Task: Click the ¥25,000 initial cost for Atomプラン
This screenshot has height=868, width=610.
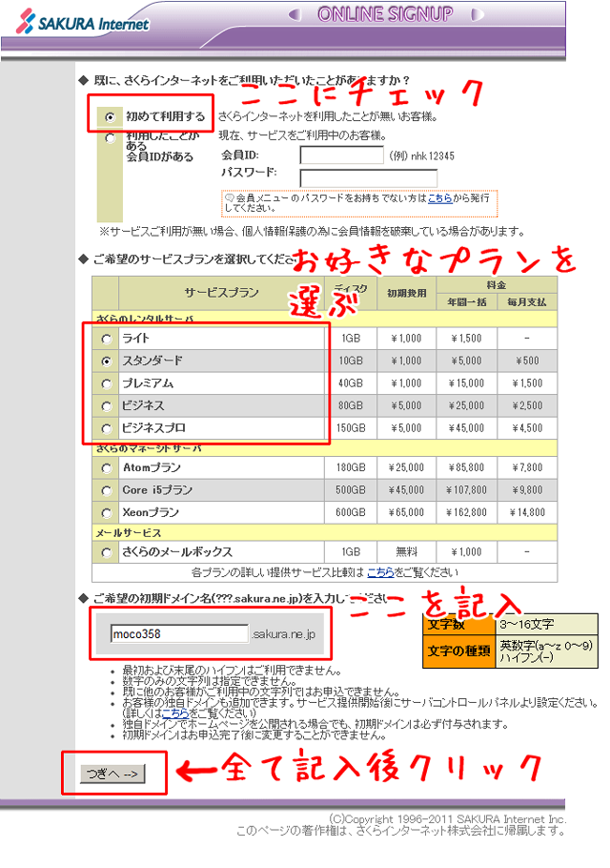Action: pyautogui.click(x=406, y=467)
